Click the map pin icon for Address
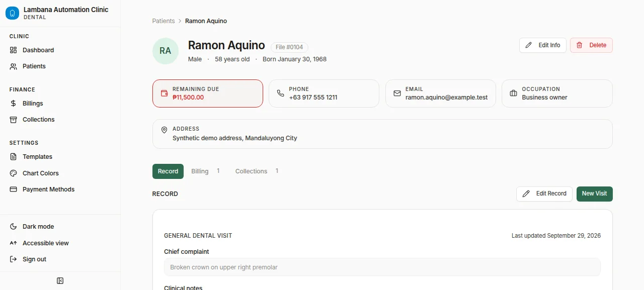This screenshot has height=290, width=644. 164,130
